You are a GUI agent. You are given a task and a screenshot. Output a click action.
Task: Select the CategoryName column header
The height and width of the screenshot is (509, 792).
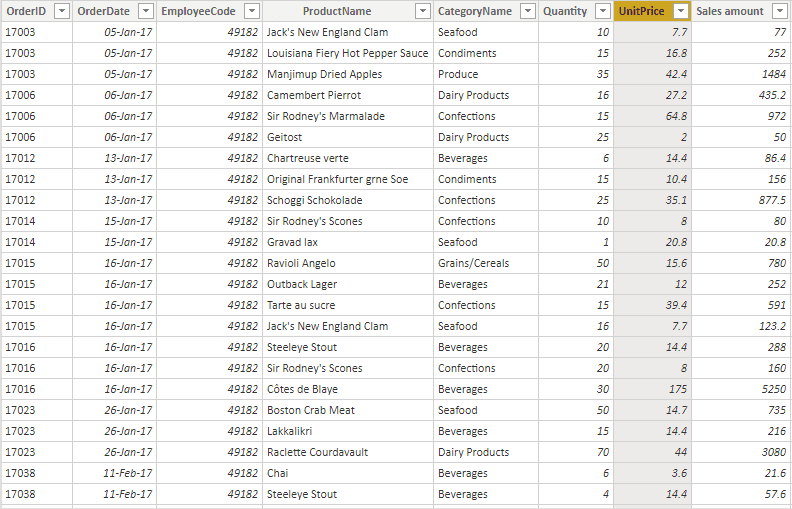(x=474, y=11)
